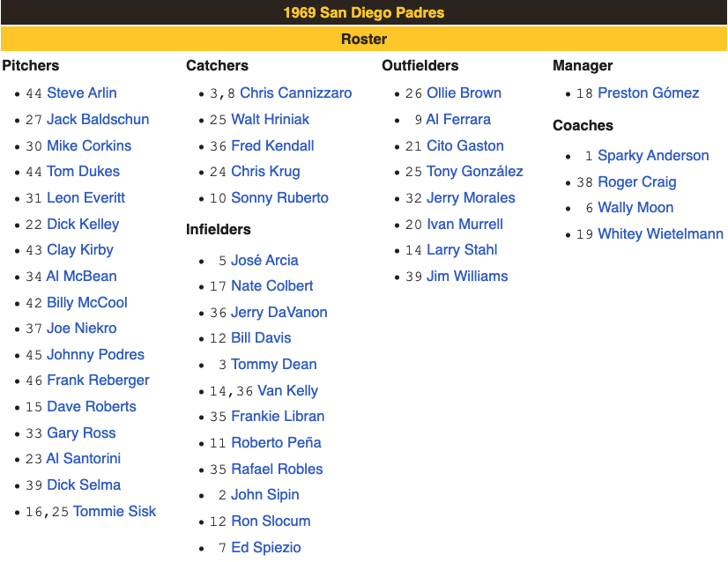Screen dimensions: 728x562
Task: Open the Fred Kendall link
Action: tap(272, 145)
